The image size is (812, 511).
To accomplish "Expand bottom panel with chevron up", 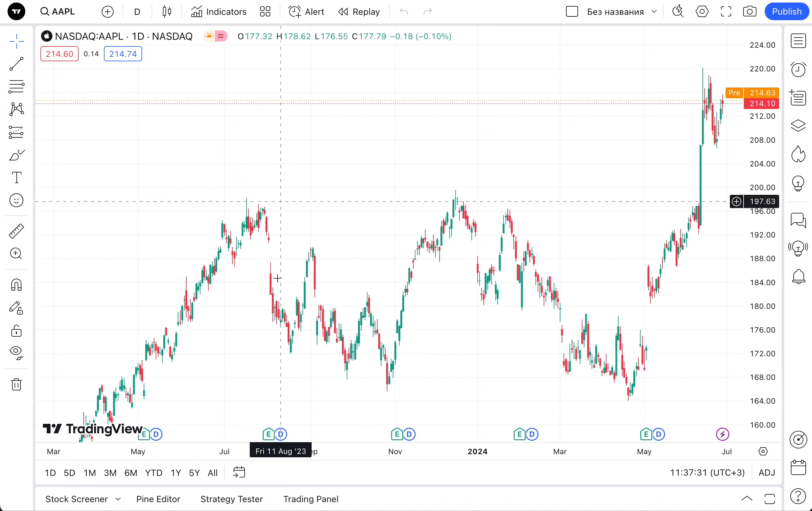I will point(747,498).
